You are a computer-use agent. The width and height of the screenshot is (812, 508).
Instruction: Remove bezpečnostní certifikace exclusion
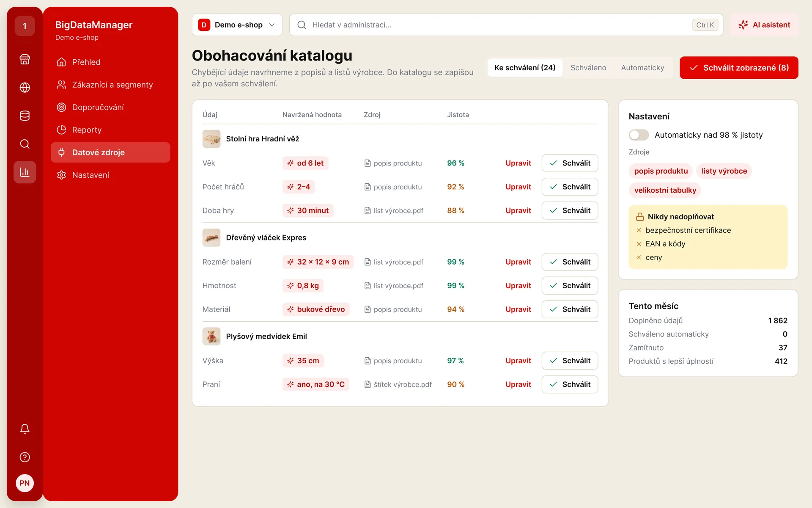click(x=639, y=230)
